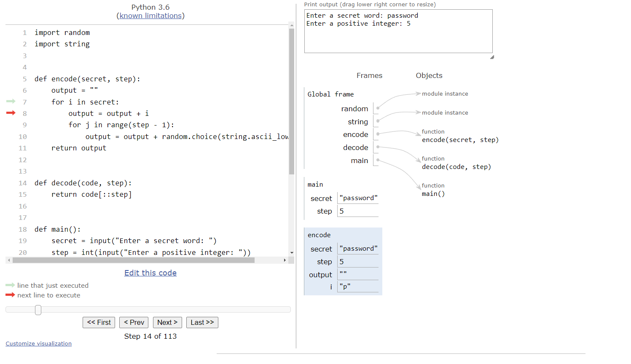Screen dimensions: 631x364
Task: Click the << First button
Action: (x=99, y=322)
